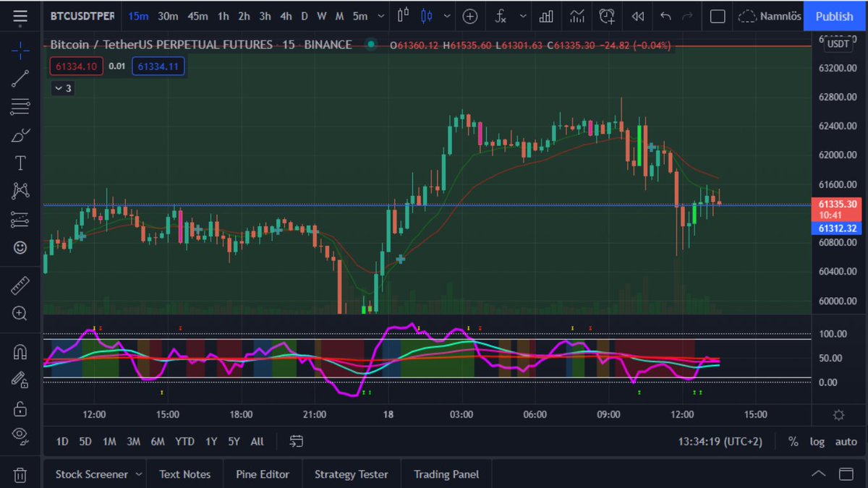This screenshot has width=868, height=488.
Task: Toggle stay in drawing mode
Action: tap(20, 380)
